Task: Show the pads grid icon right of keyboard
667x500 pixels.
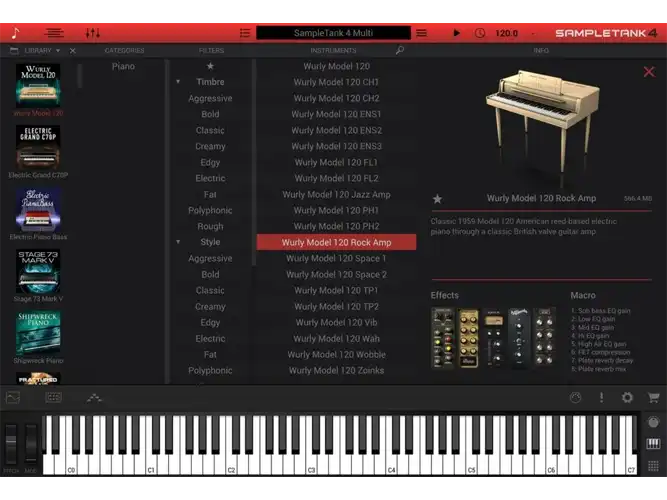Action: click(653, 466)
